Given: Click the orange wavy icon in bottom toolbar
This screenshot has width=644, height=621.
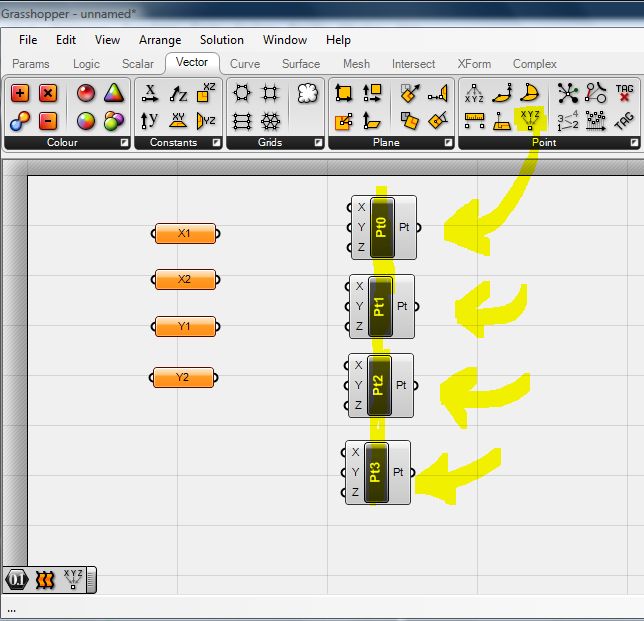Looking at the screenshot, I should point(45,580).
